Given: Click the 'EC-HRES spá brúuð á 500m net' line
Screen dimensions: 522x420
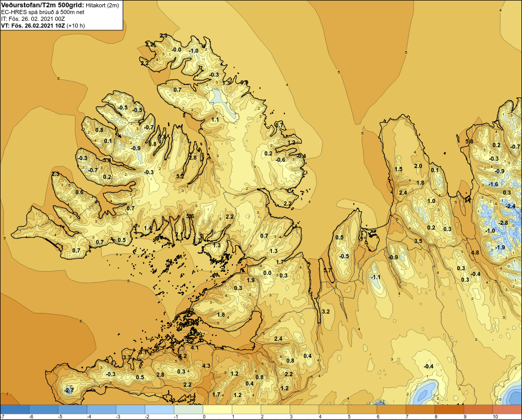Looking at the screenshot, I should (43, 12).
